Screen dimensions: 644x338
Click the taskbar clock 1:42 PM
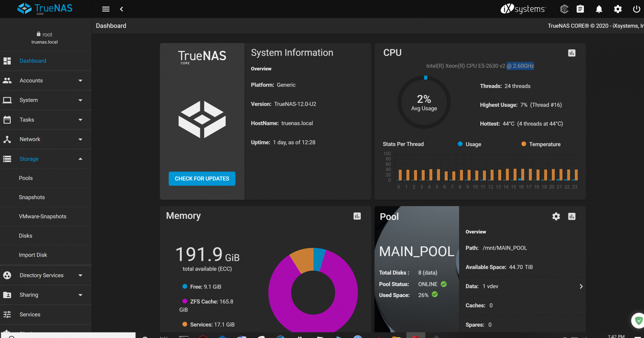(x=616, y=336)
